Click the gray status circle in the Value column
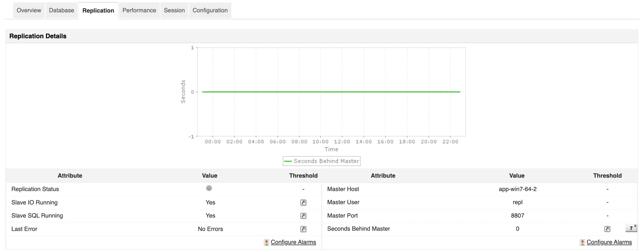This screenshot has width=644, height=252. click(209, 188)
